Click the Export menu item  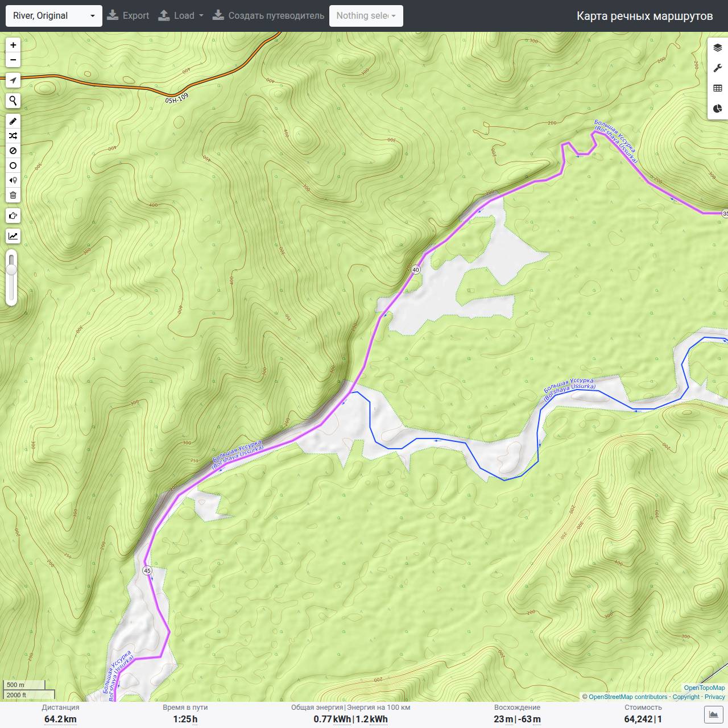pyautogui.click(x=128, y=16)
